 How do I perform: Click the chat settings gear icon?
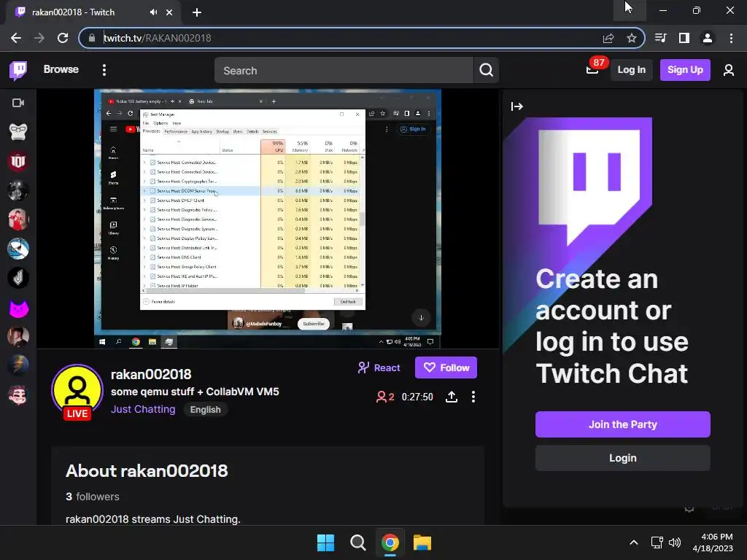689,509
